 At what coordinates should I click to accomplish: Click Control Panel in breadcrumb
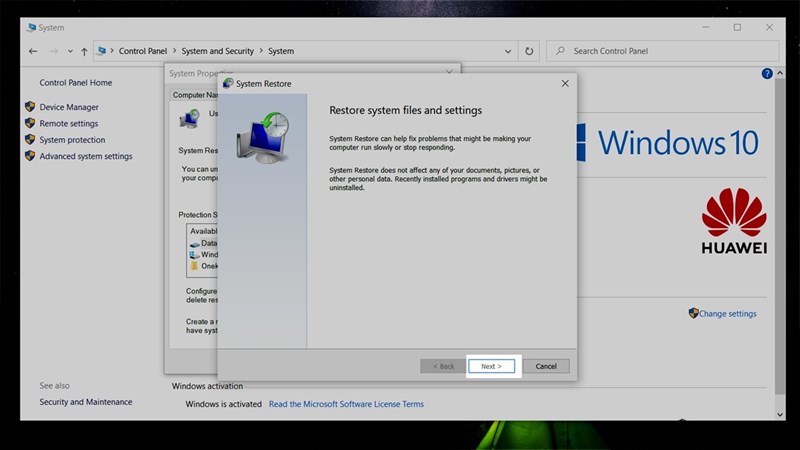coord(143,51)
